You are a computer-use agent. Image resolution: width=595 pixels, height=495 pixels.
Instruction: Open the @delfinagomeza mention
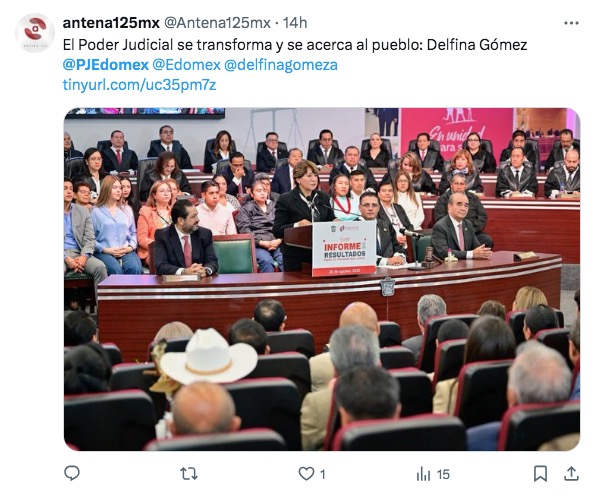[x=281, y=65]
